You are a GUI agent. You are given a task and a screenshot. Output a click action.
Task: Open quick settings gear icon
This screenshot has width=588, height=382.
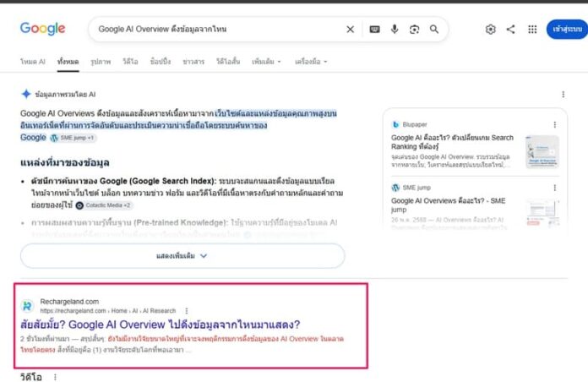click(x=491, y=30)
